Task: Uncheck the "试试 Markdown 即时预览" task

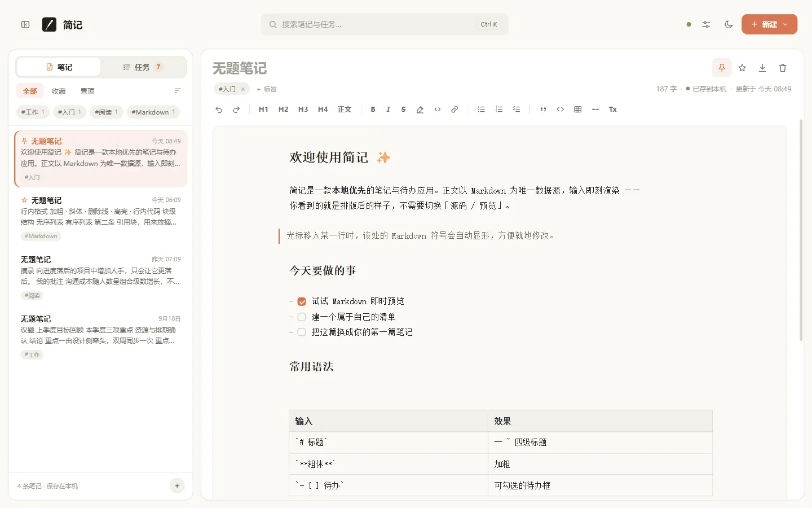Action: point(302,301)
